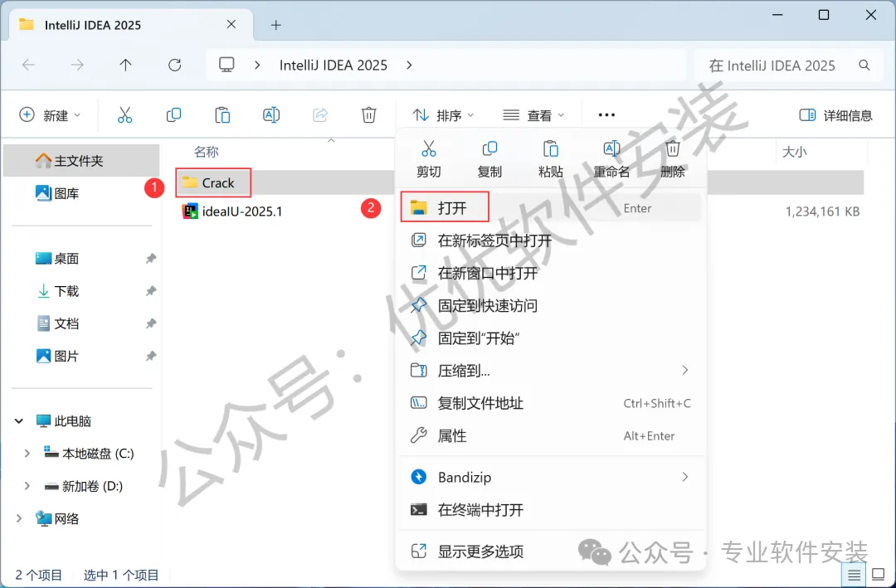Screen dimensions: 896x588
Task: Click IntelliJ IDEA 2025 in the address bar
Action: point(334,66)
